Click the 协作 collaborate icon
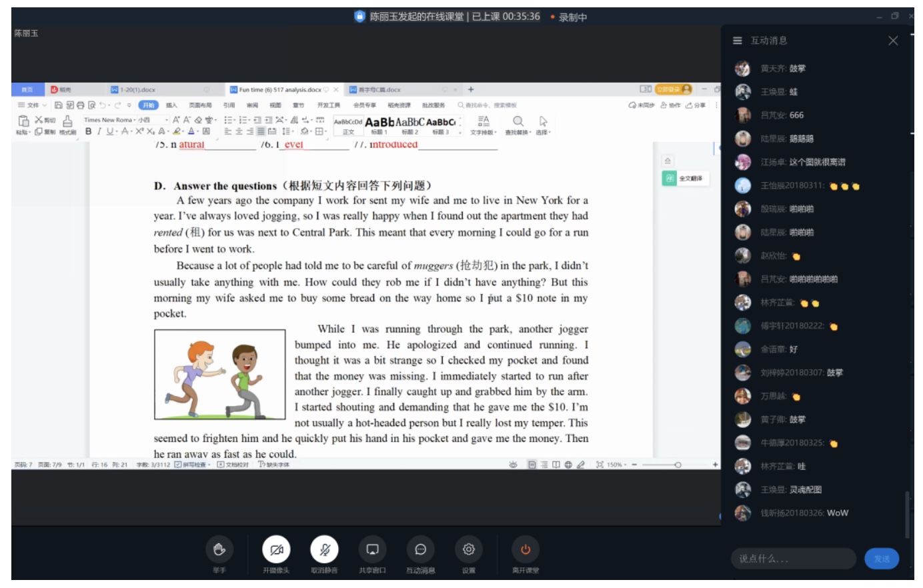This screenshot has height=588, width=923. (x=670, y=105)
